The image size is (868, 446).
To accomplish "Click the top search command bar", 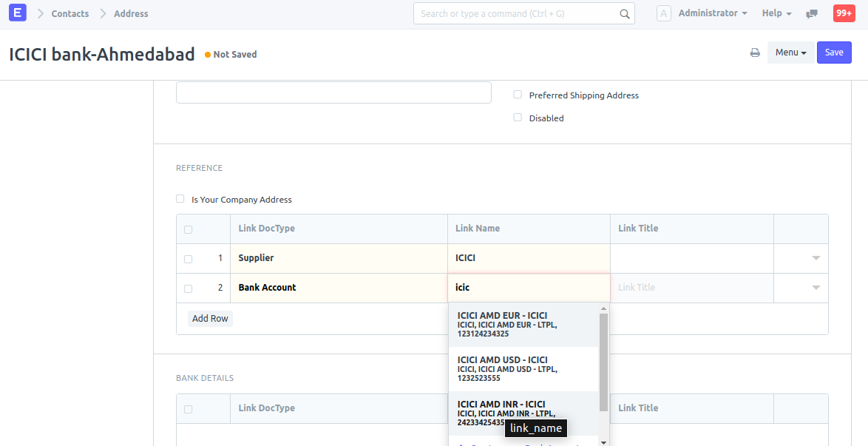I will pos(523,14).
